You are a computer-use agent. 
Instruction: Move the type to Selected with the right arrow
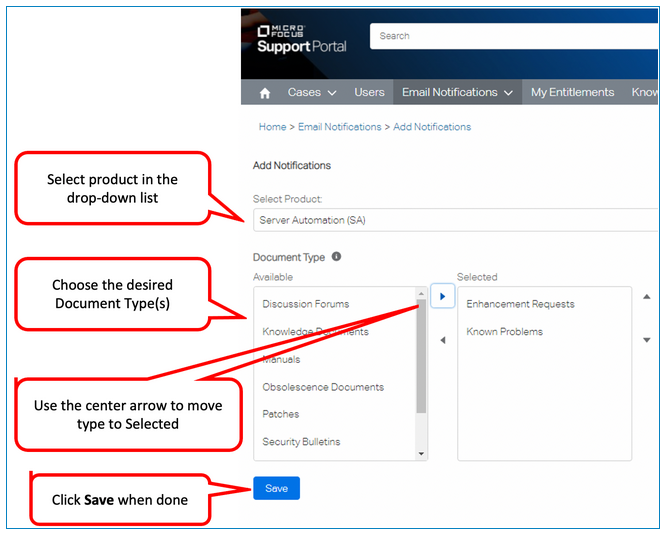(x=443, y=296)
